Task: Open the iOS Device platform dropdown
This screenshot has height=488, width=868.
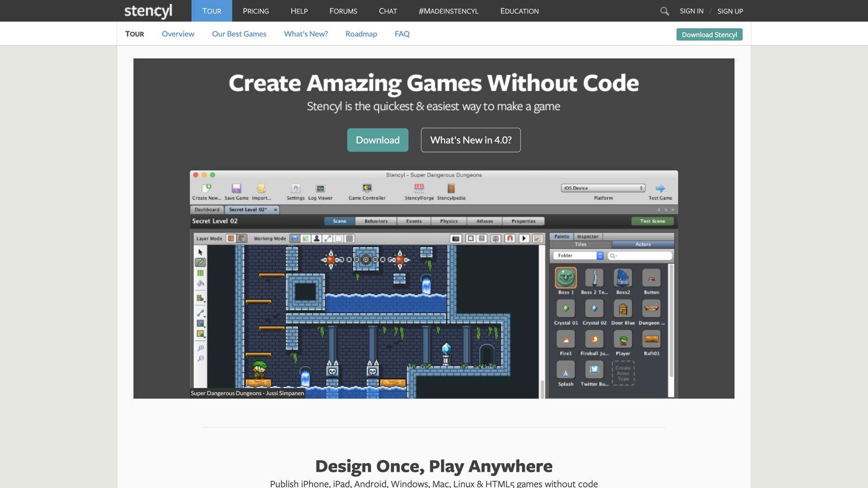Action: click(603, 188)
